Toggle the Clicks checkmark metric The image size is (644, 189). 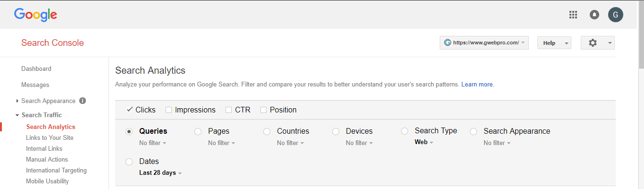click(x=130, y=110)
